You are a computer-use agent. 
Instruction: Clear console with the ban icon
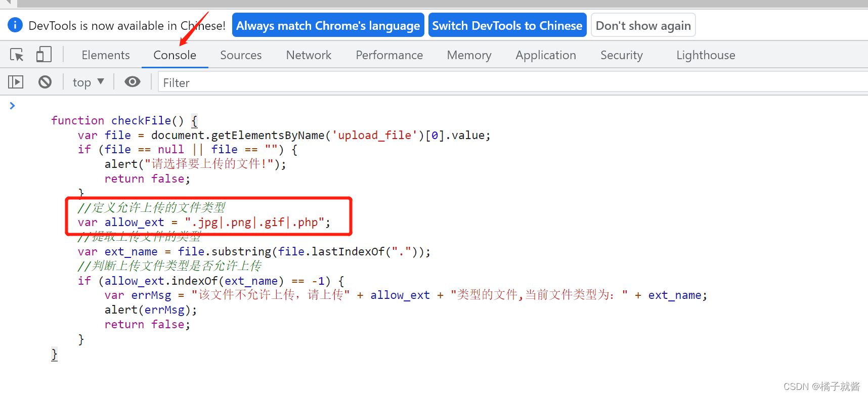point(45,81)
